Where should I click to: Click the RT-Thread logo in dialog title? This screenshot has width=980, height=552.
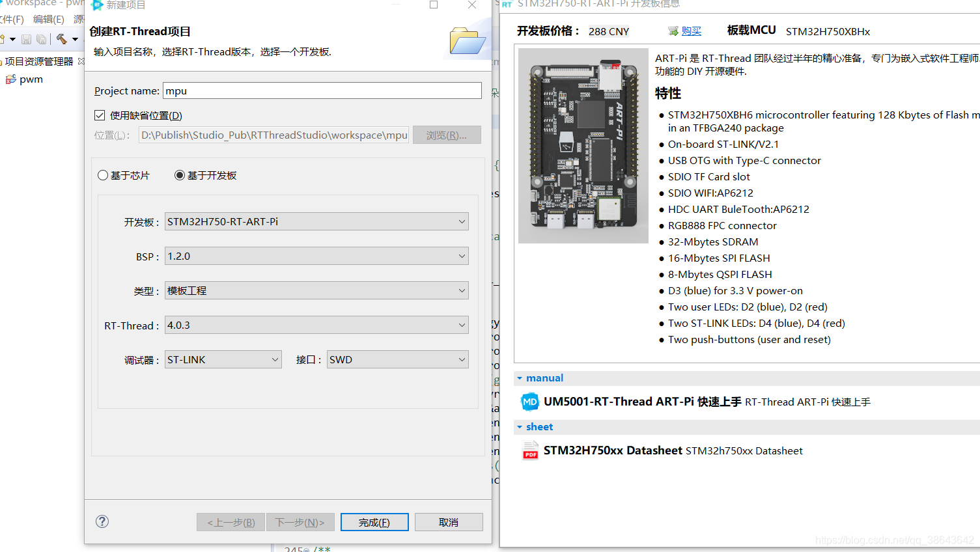point(98,5)
